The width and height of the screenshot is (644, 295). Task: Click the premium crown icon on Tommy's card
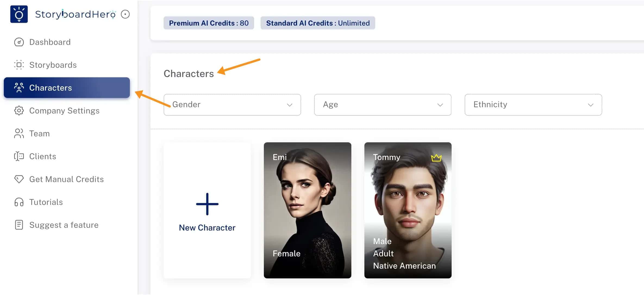437,157
